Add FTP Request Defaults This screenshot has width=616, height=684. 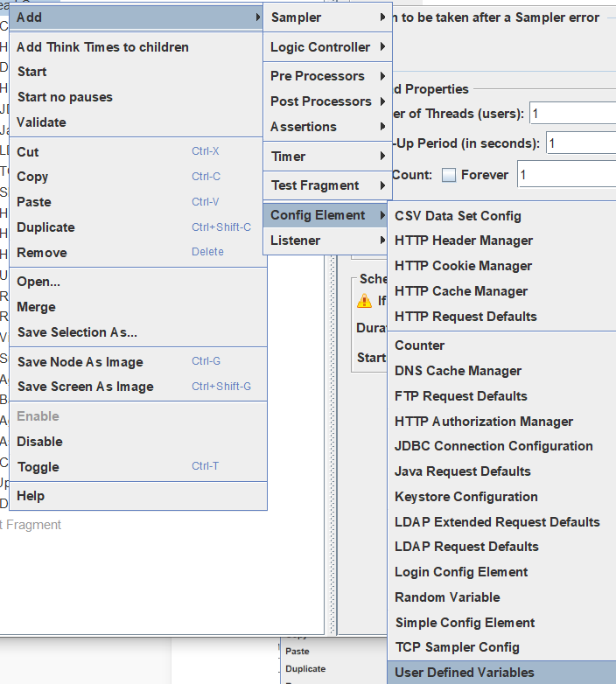tap(501, 396)
